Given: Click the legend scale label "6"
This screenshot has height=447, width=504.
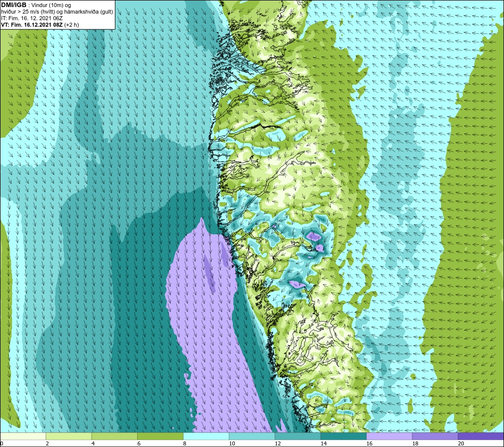Looking at the screenshot, I should [x=139, y=444].
